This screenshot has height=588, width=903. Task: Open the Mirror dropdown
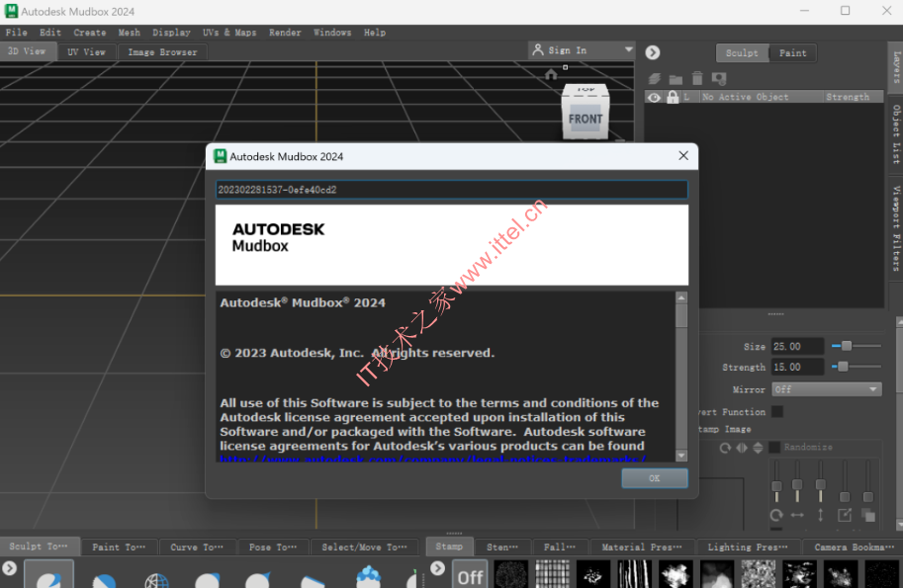pos(827,389)
